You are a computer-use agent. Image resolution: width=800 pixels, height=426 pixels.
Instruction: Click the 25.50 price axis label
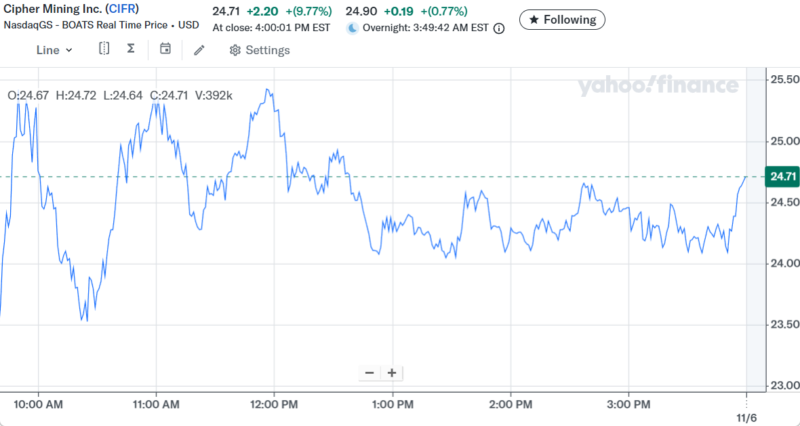click(x=780, y=79)
